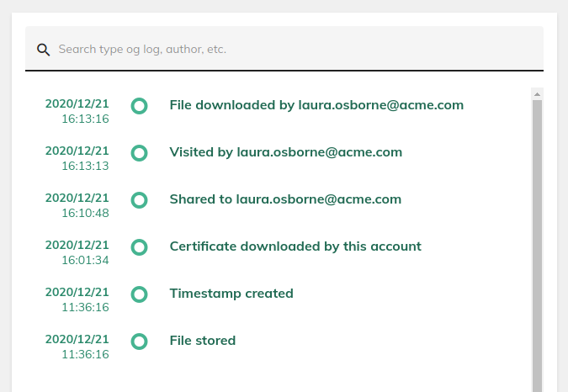
Task: Select the File stored timeline circle
Action: (140, 342)
